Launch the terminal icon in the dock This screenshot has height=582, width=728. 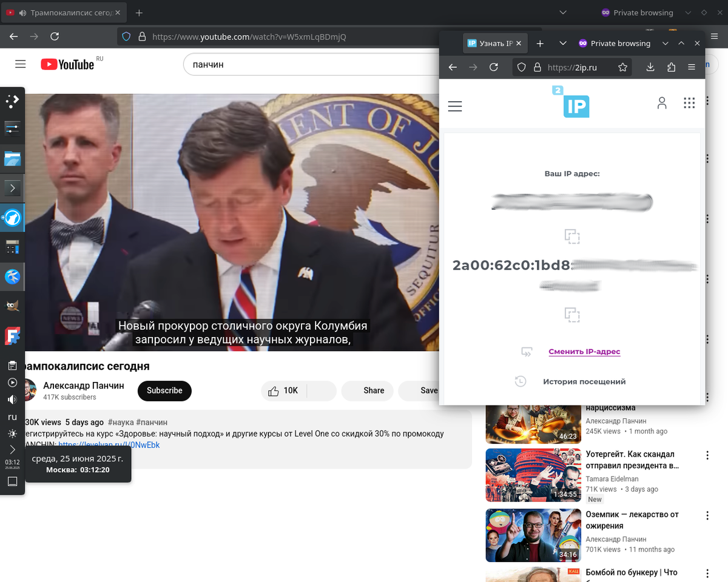pos(12,188)
